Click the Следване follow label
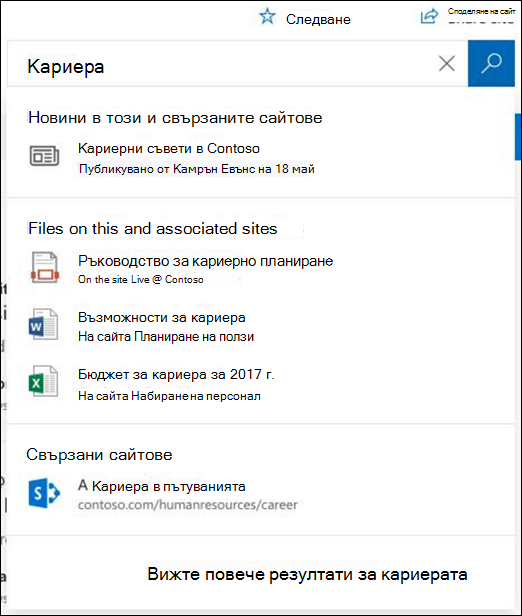Image resolution: width=522 pixels, height=616 pixels. (318, 19)
